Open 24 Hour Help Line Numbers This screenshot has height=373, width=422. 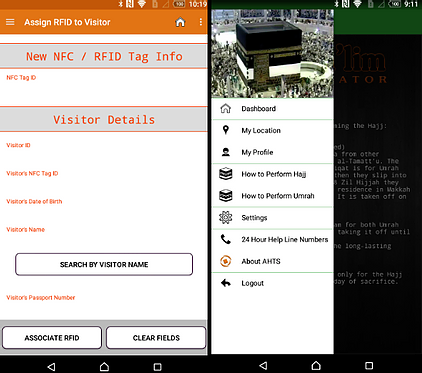tap(272, 239)
